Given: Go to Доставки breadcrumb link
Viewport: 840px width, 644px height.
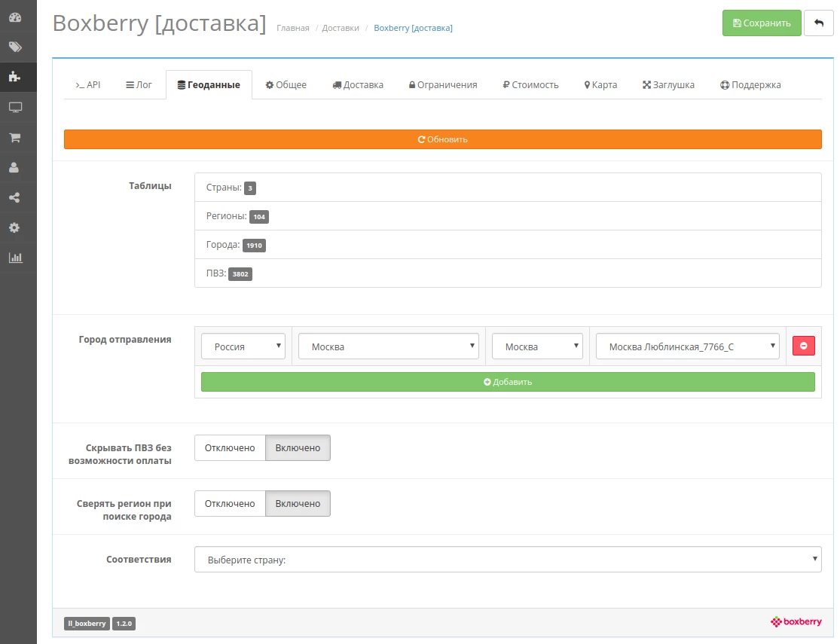Looking at the screenshot, I should point(341,28).
